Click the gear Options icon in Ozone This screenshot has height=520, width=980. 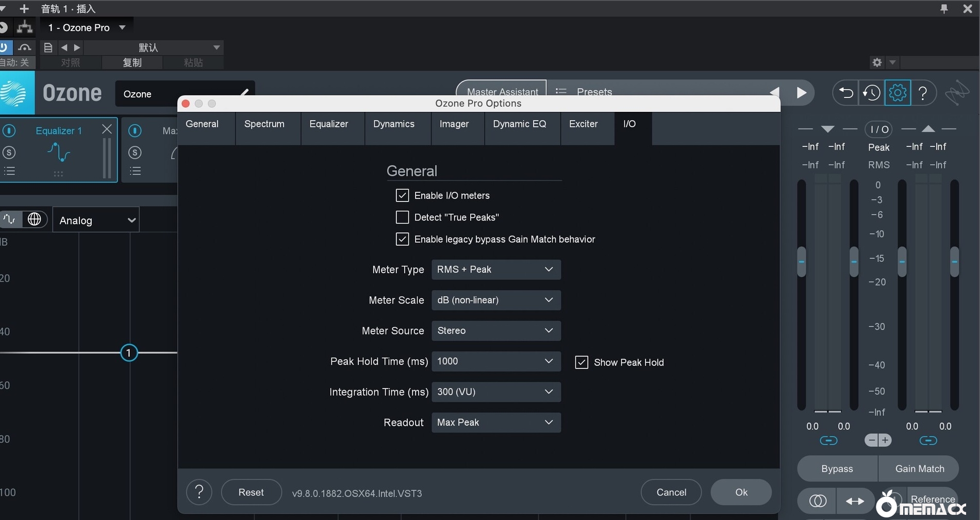pyautogui.click(x=898, y=93)
